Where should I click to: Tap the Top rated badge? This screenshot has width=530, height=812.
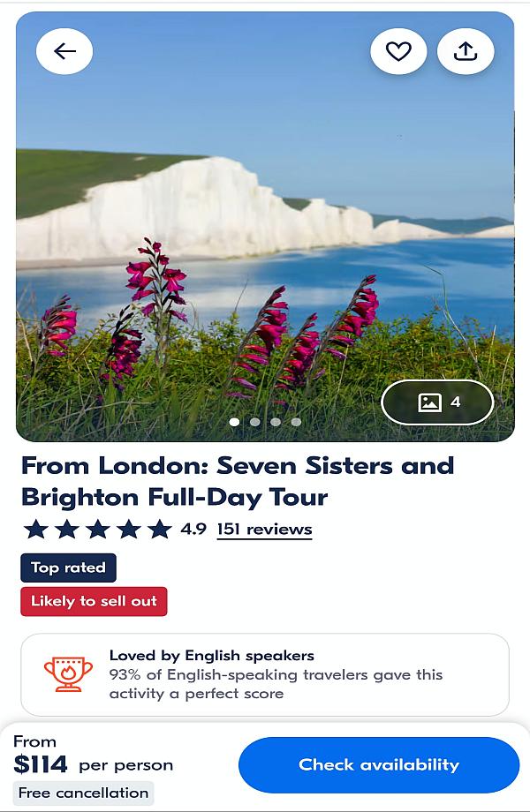68,568
